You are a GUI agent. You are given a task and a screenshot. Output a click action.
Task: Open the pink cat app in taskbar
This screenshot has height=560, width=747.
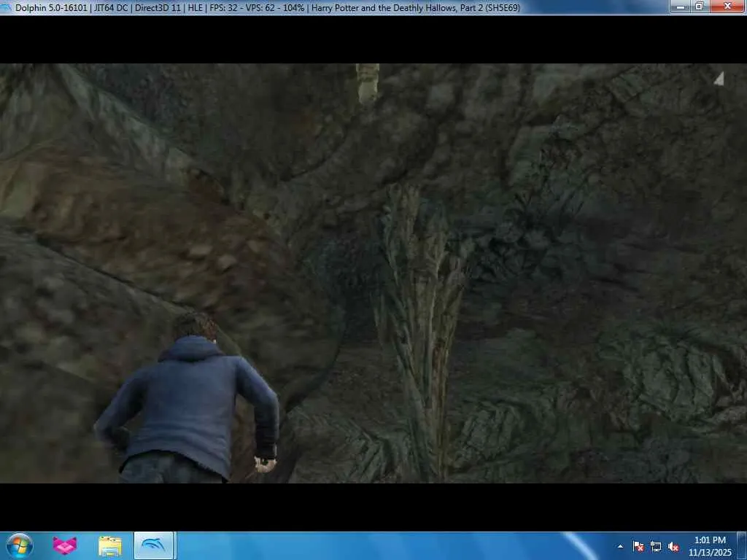pos(64,545)
